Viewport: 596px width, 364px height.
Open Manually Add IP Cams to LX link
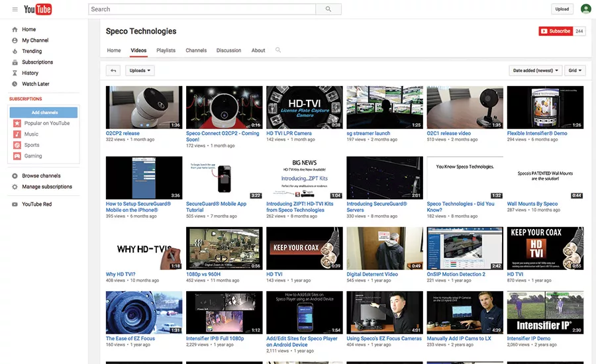[459, 339]
